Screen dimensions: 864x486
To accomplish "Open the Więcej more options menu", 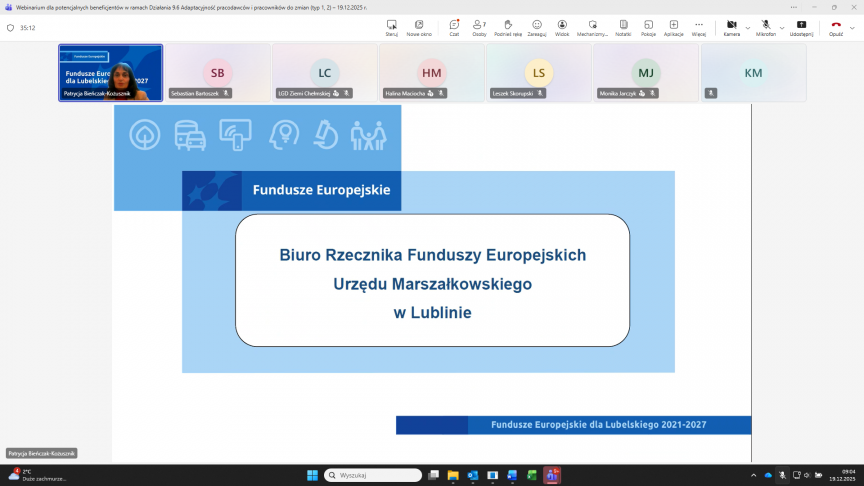I will coord(698,26).
